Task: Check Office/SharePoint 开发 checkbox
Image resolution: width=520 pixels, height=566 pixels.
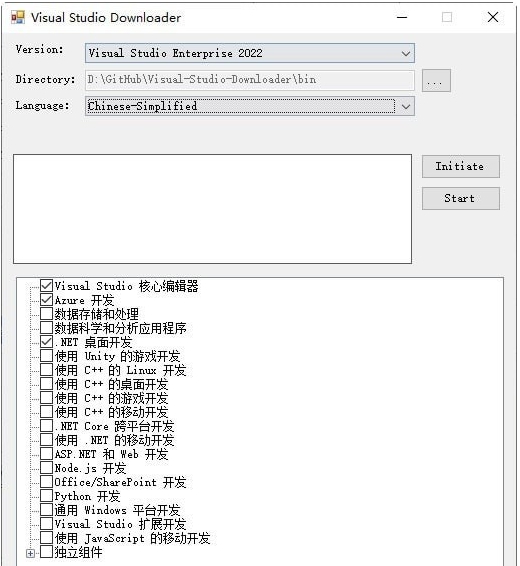Action: click(47, 482)
